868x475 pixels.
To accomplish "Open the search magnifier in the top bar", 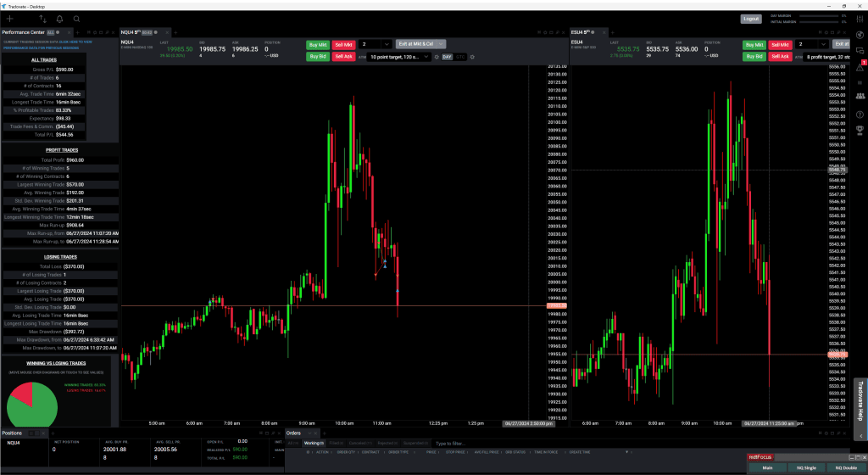I will point(76,19).
